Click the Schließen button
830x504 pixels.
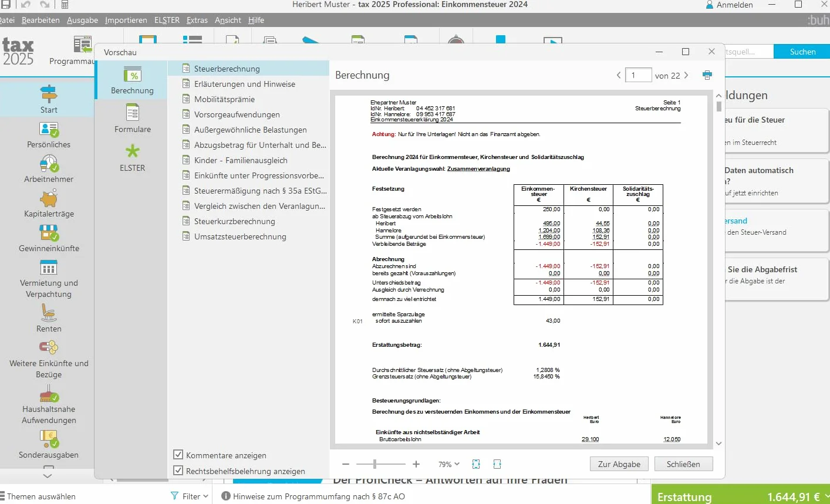click(x=683, y=464)
